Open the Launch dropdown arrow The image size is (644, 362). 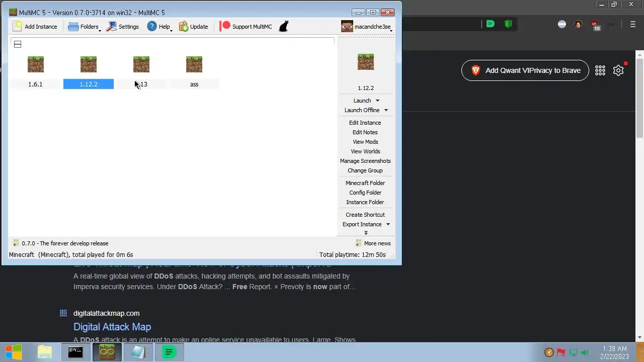tap(378, 101)
